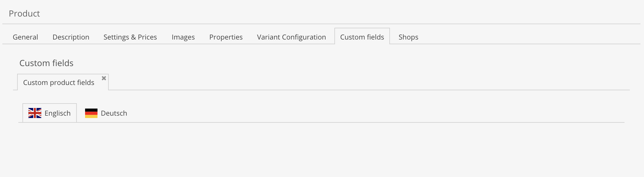
Task: Open the Images tab
Action: pyautogui.click(x=183, y=37)
